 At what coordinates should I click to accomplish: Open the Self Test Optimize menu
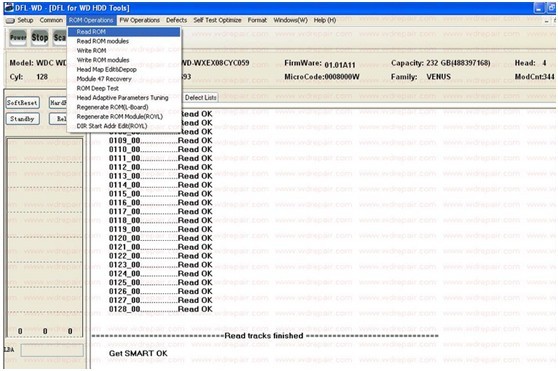pos(217,20)
